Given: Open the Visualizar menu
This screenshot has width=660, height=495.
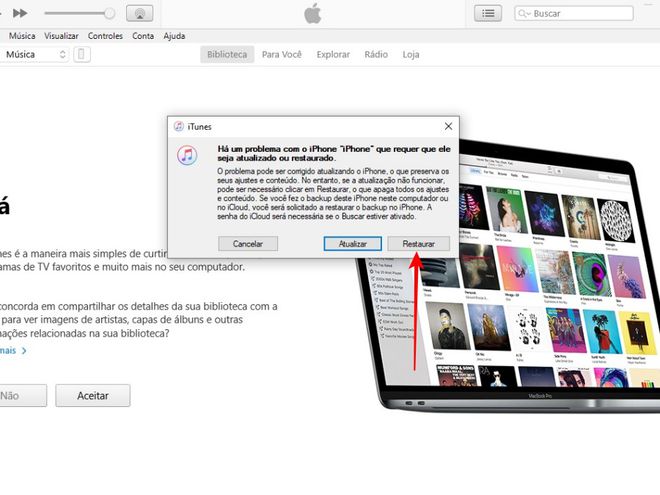Looking at the screenshot, I should (x=61, y=36).
